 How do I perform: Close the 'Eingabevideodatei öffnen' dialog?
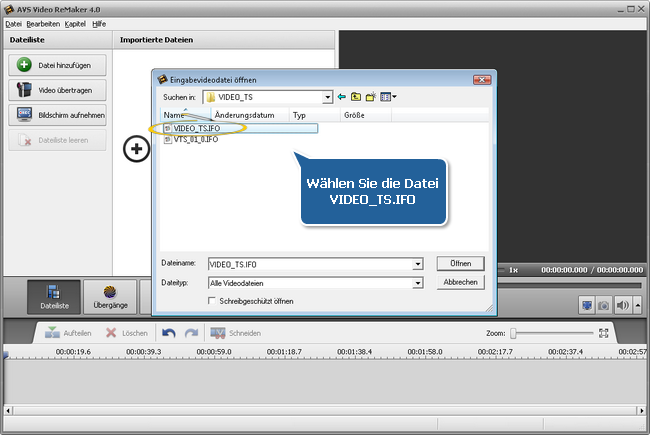tap(482, 80)
